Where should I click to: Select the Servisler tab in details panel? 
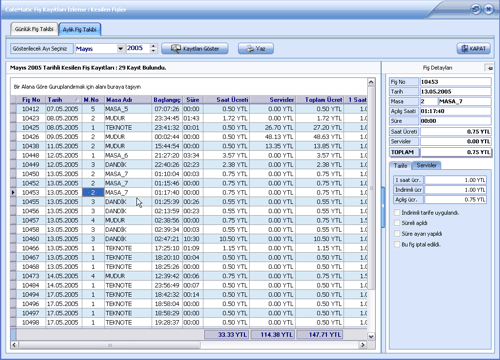[x=426, y=165]
